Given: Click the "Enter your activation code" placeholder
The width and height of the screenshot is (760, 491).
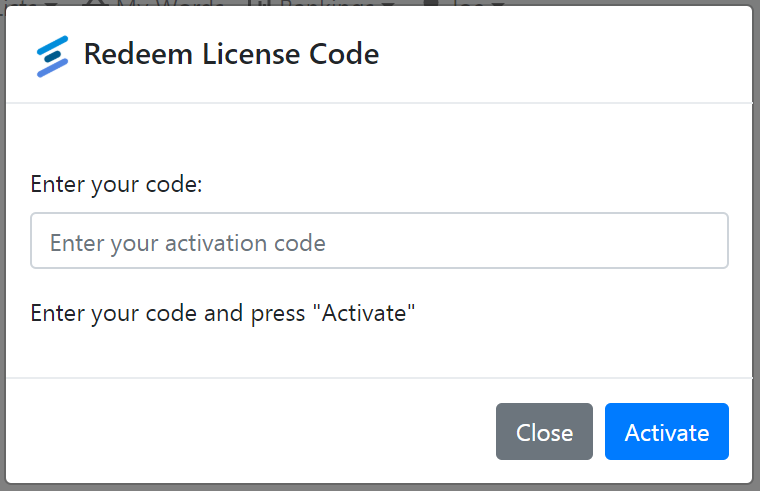Looking at the screenshot, I should click(188, 243).
